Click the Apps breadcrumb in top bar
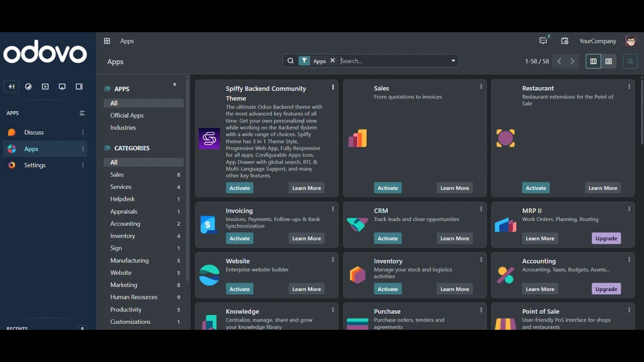The width and height of the screenshot is (644, 362). click(x=127, y=41)
